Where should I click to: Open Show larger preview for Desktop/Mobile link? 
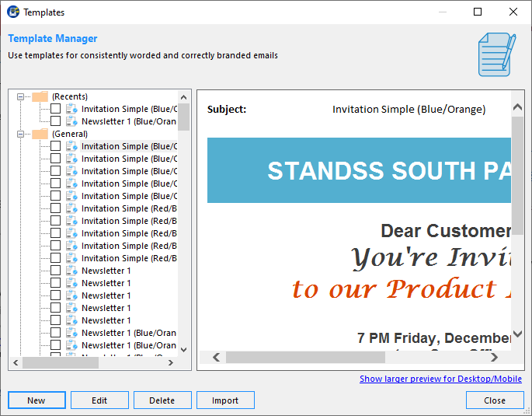[440, 379]
